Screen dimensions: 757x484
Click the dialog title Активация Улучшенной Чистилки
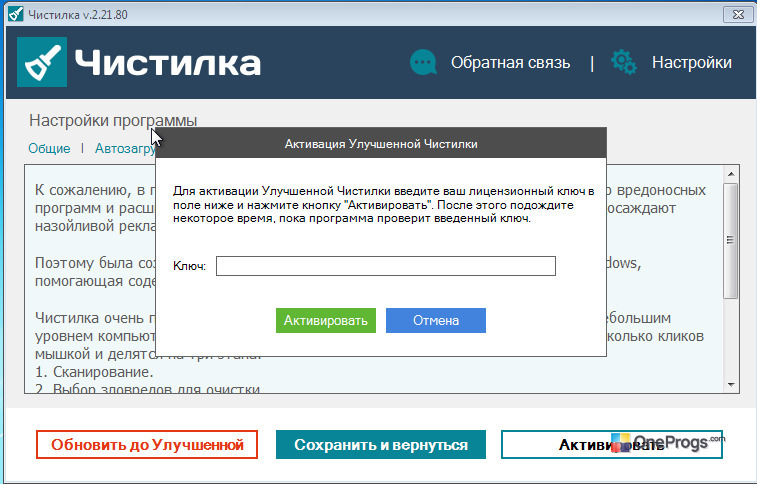click(381, 144)
